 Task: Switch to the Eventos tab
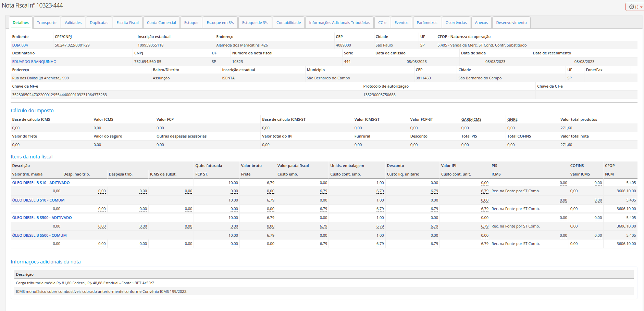coord(401,23)
